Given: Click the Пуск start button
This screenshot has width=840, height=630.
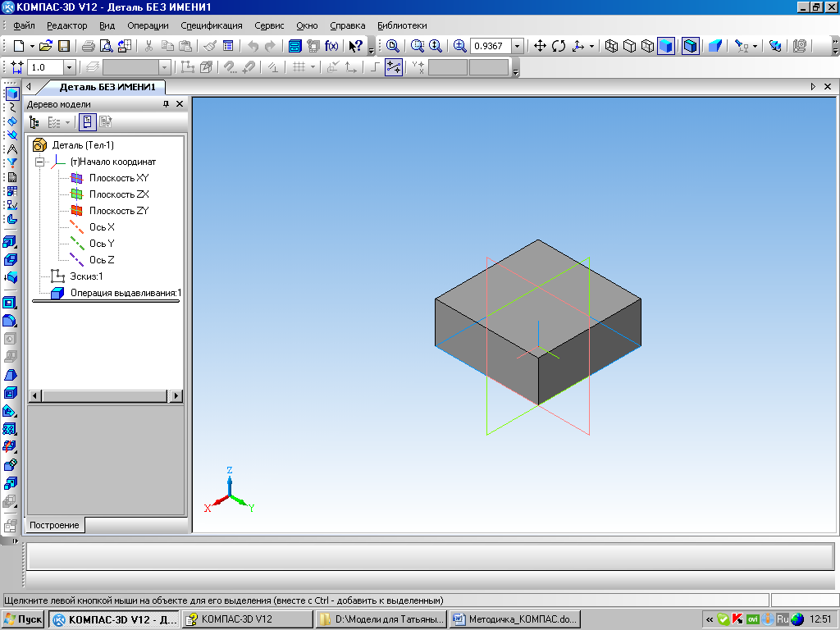Looking at the screenshot, I should [23, 619].
